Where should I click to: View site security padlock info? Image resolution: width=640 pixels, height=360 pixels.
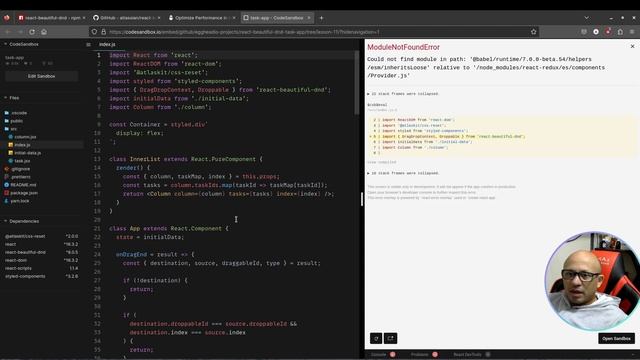103,32
